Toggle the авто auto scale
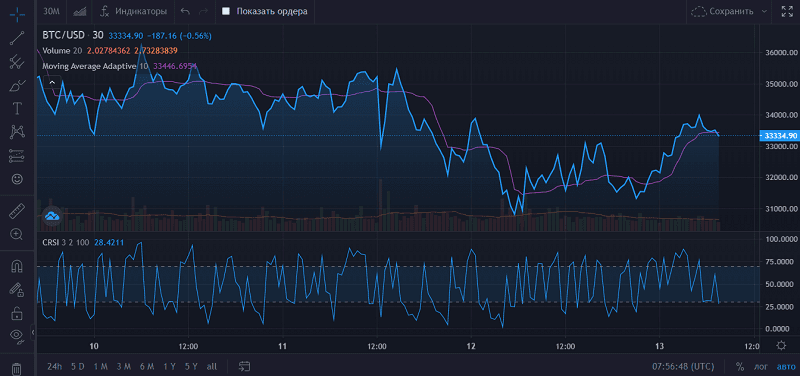The image size is (800, 376). point(786,366)
